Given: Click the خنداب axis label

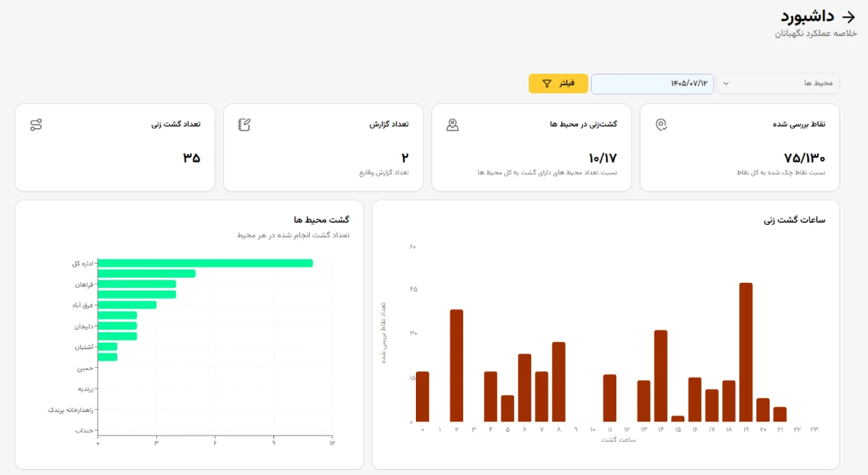Looking at the screenshot, I should coord(85,431).
